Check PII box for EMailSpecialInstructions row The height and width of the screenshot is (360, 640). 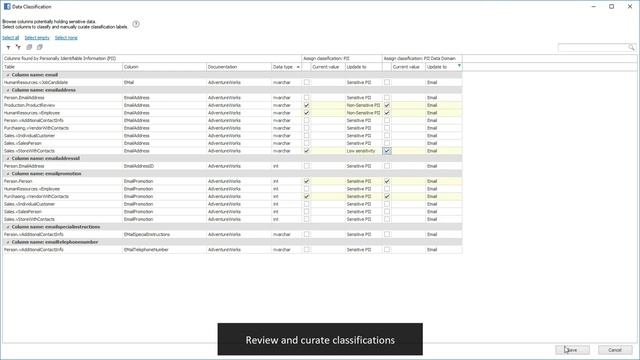coord(307,234)
